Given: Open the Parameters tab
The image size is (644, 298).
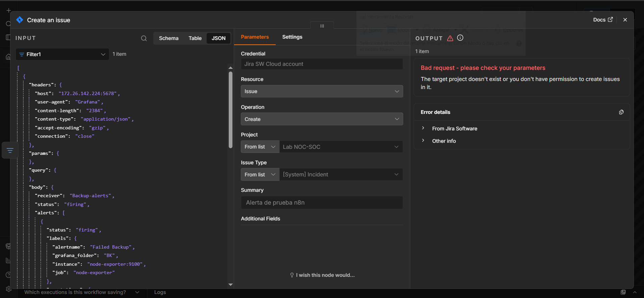Looking at the screenshot, I should [255, 37].
